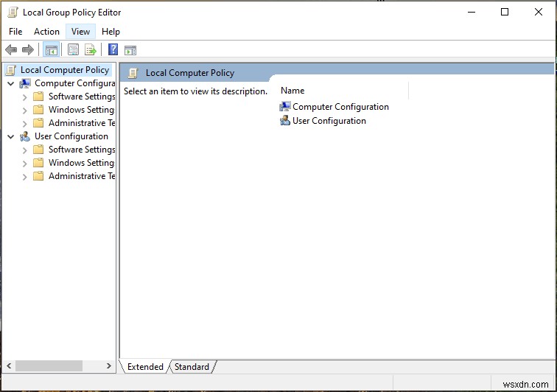Collapse the User Configuration tree node
Screen dimensions: 557x392
[x=11, y=137]
